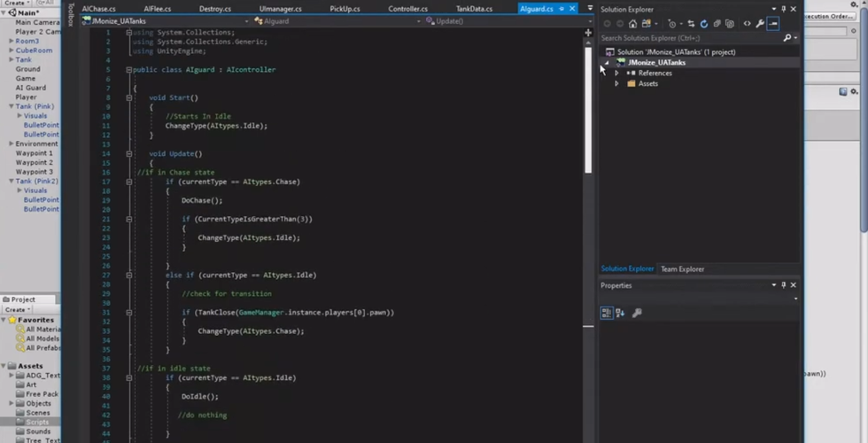Open the Properties panel window options dropdown
Screen dimensions: 868x443
point(774,284)
